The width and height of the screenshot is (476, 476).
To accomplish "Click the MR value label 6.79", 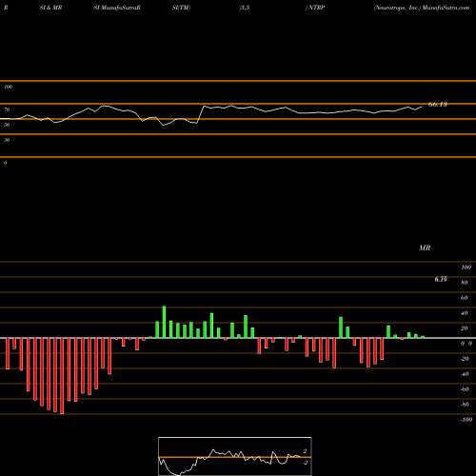I will click(x=441, y=279).
